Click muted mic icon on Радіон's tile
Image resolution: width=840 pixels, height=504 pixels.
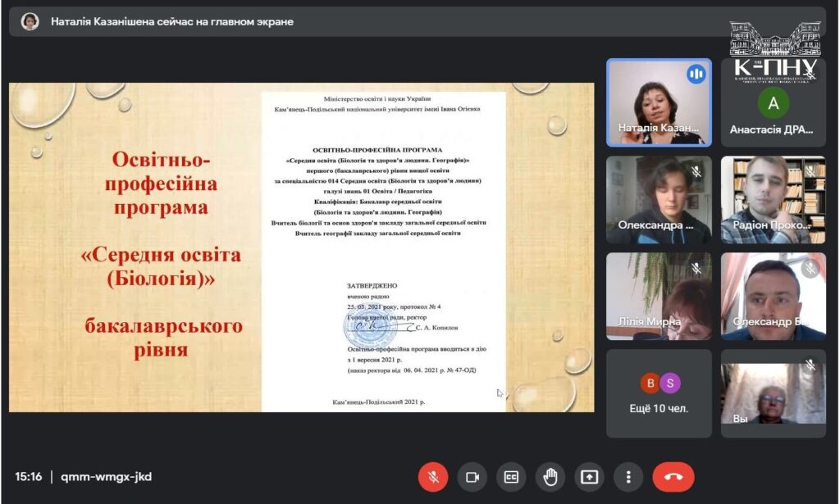[810, 171]
